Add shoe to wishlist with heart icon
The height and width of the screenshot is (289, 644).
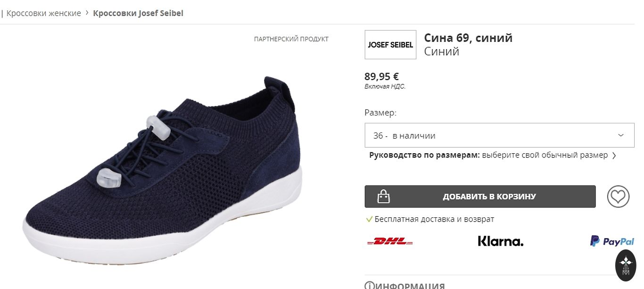click(618, 197)
